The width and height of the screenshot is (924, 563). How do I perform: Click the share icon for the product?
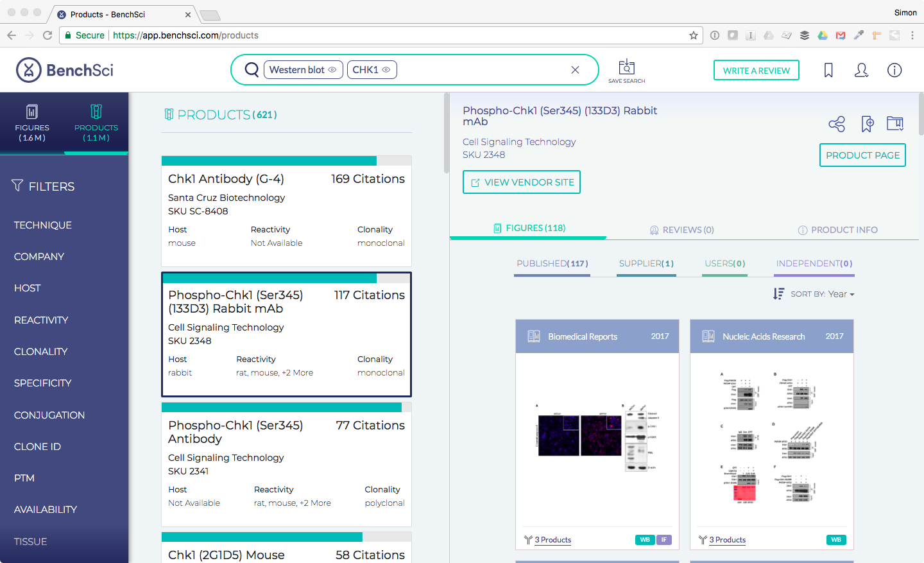tap(837, 124)
